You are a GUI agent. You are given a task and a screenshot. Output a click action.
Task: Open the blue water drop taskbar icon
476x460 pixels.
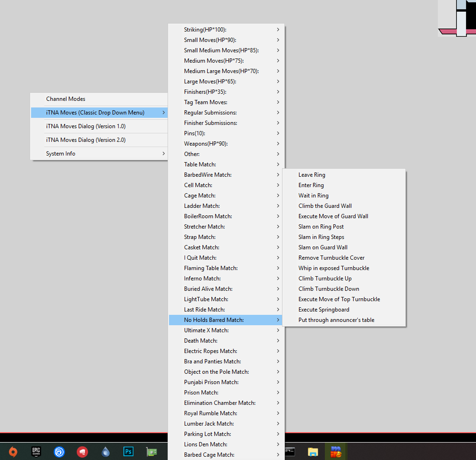[x=105, y=452]
